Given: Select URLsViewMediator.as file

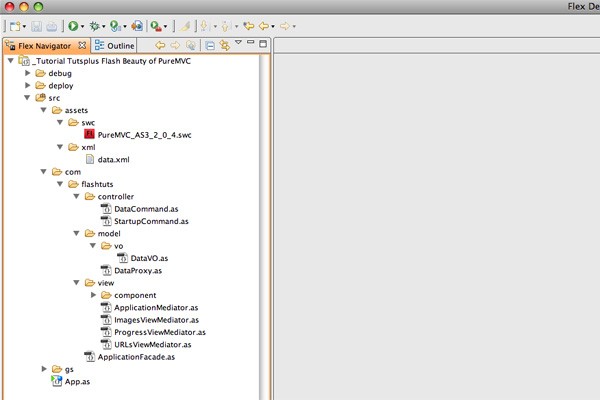Looking at the screenshot, I should click(153, 344).
